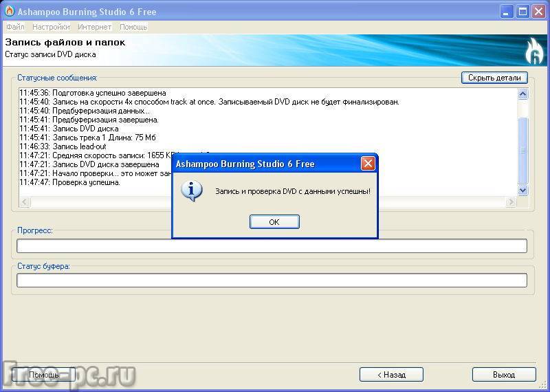Click the horizontal scroll right arrow in log

click(511, 202)
